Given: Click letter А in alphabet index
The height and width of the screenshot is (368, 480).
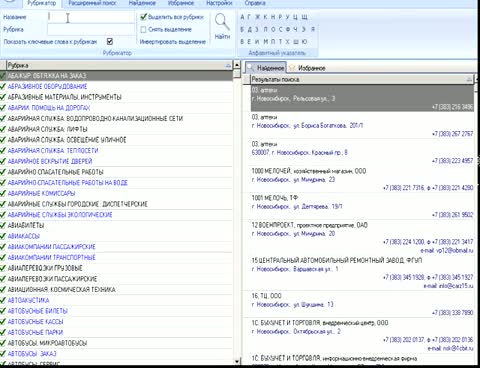Looking at the screenshot, I should point(242,17).
